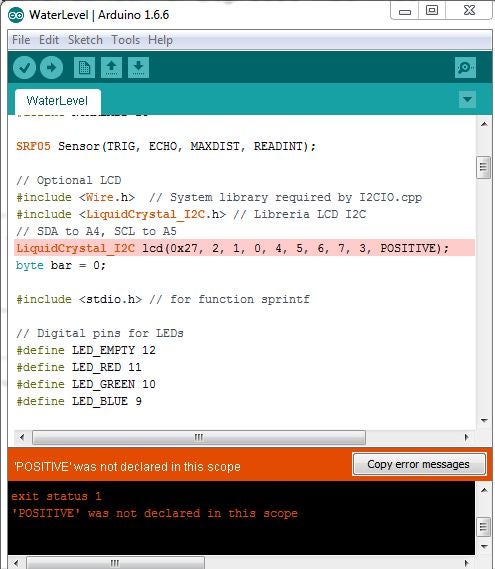Screen dimensions: 495x569
Task: Click the #include <stdio.h> line
Action: pos(163,299)
